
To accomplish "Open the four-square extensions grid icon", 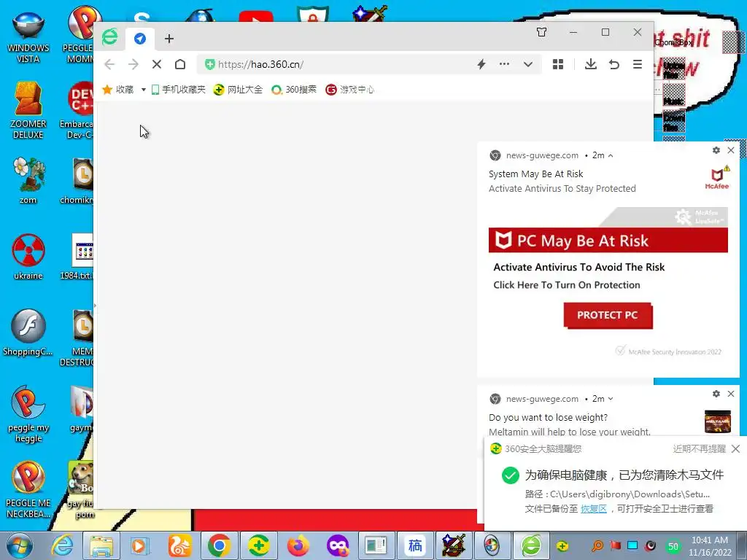I will pos(558,64).
